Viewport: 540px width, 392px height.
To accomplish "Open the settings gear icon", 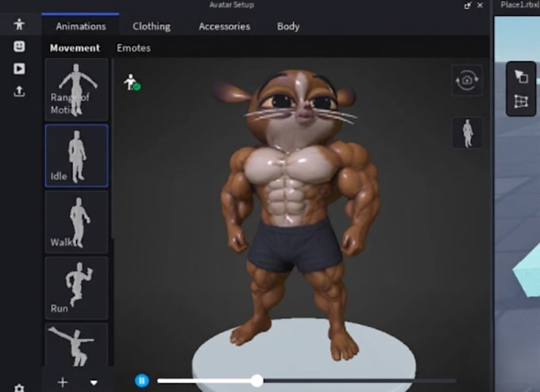I will (x=19, y=388).
